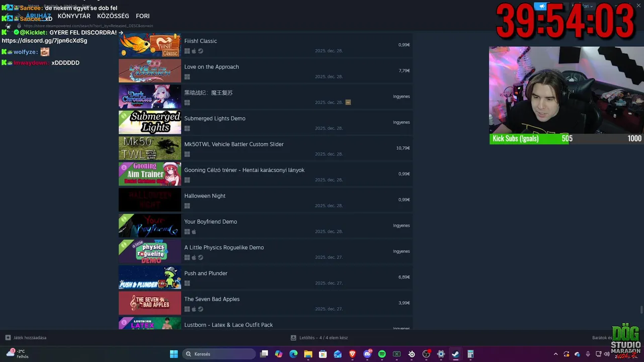Open Discord from the taskbar
Image resolution: width=644 pixels, height=362 pixels.
point(367,354)
